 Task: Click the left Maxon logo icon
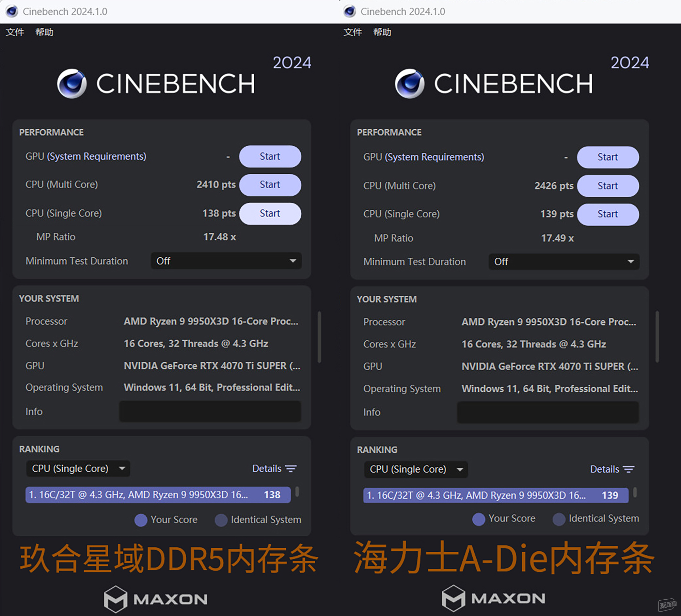click(x=115, y=599)
